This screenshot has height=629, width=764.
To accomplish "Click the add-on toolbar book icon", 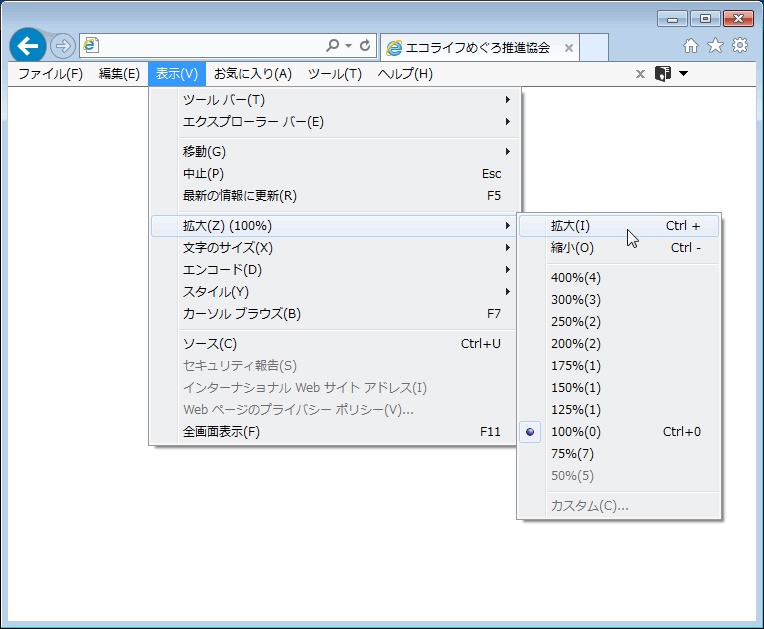I will [663, 74].
